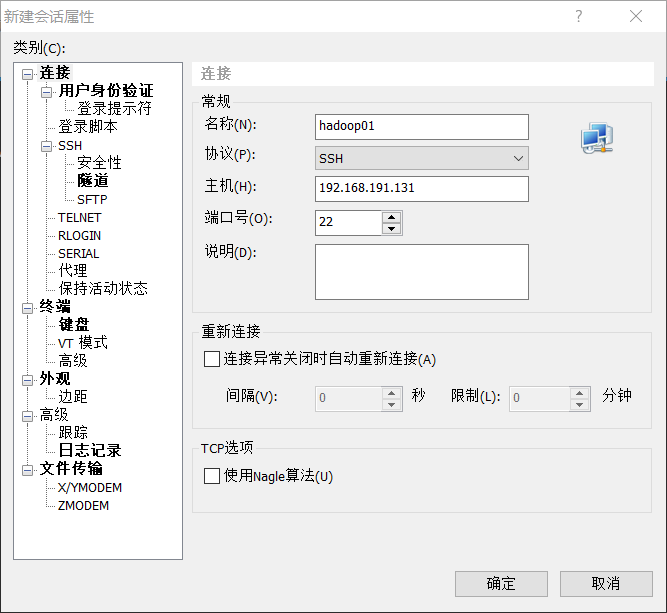Image resolution: width=667 pixels, height=613 pixels.
Task: Select 保持活动状态 tree item
Action: tap(103, 288)
